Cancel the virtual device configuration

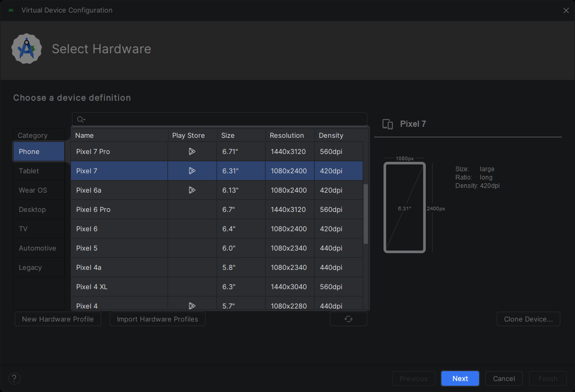[x=504, y=378]
